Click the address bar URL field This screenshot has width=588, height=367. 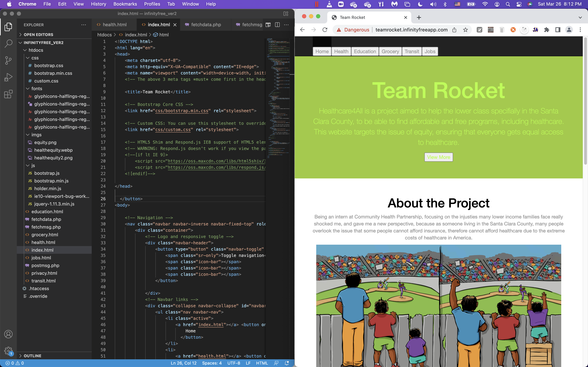pos(411,30)
